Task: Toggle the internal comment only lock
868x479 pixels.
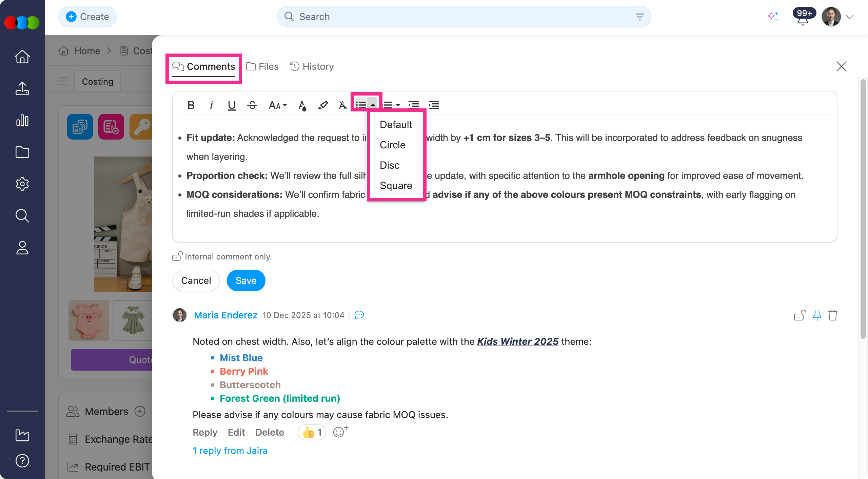Action: 177,256
